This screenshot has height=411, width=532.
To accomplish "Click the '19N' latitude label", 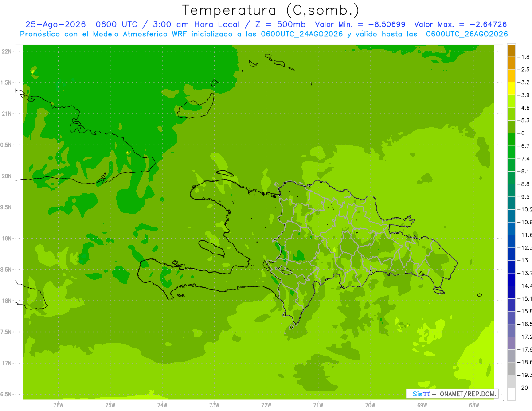I will pyautogui.click(x=8, y=239).
